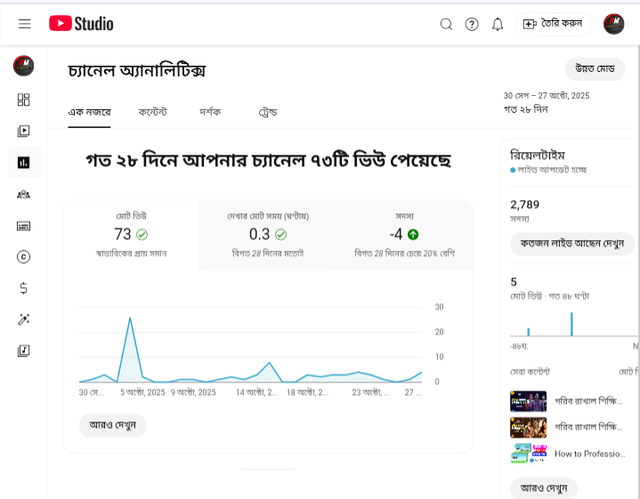The height and width of the screenshot is (499, 640).
Task: Switch to the এক নজরে tab
Action: pyautogui.click(x=89, y=112)
